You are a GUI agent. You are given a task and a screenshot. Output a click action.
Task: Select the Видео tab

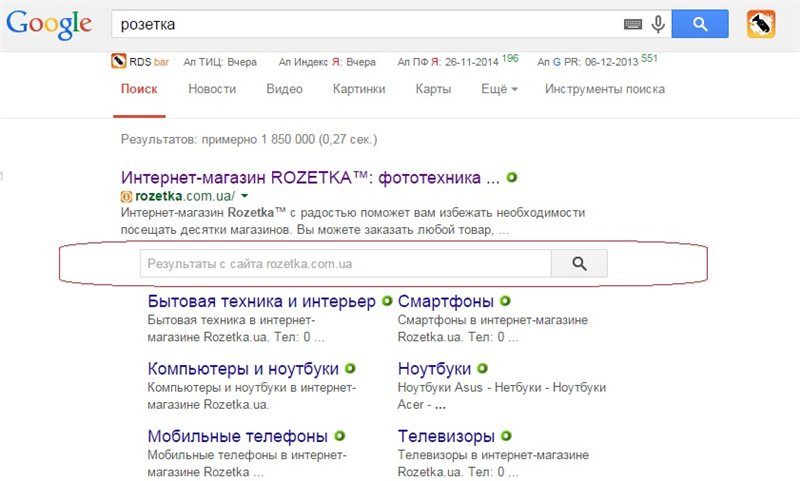pyautogui.click(x=284, y=89)
